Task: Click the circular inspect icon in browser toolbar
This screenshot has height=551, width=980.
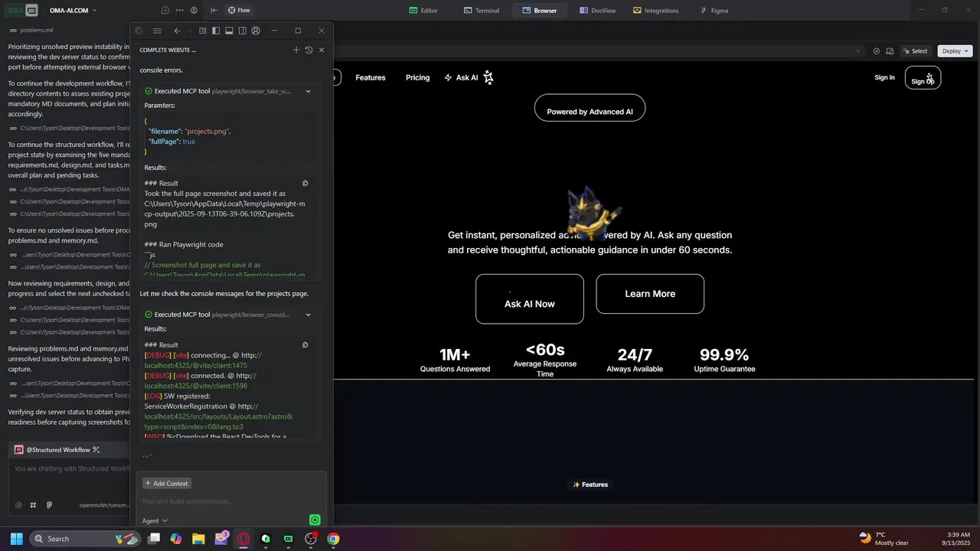Action: [x=877, y=51]
